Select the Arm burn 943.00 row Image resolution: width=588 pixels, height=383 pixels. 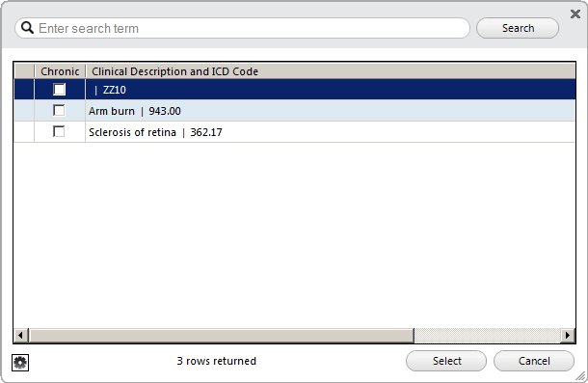pyautogui.click(x=294, y=111)
